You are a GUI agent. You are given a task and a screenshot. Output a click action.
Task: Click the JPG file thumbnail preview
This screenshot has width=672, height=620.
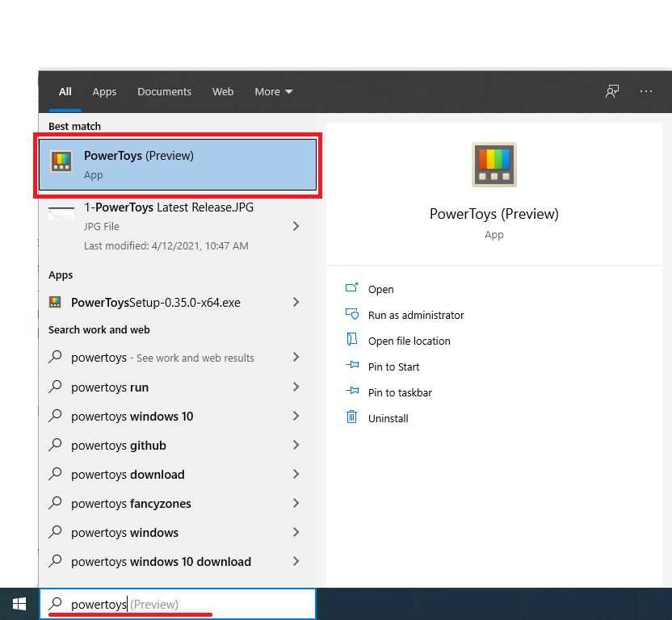(61, 213)
